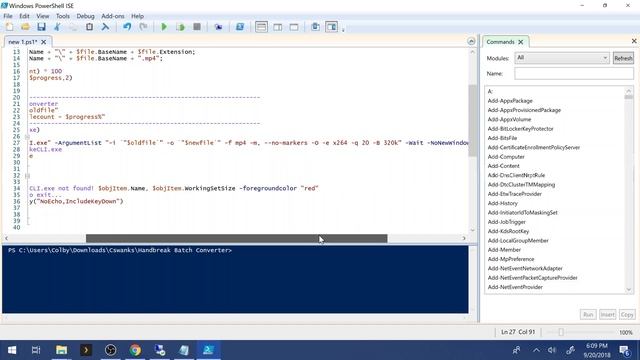Click the PowerShell console prompt

click(x=120, y=250)
